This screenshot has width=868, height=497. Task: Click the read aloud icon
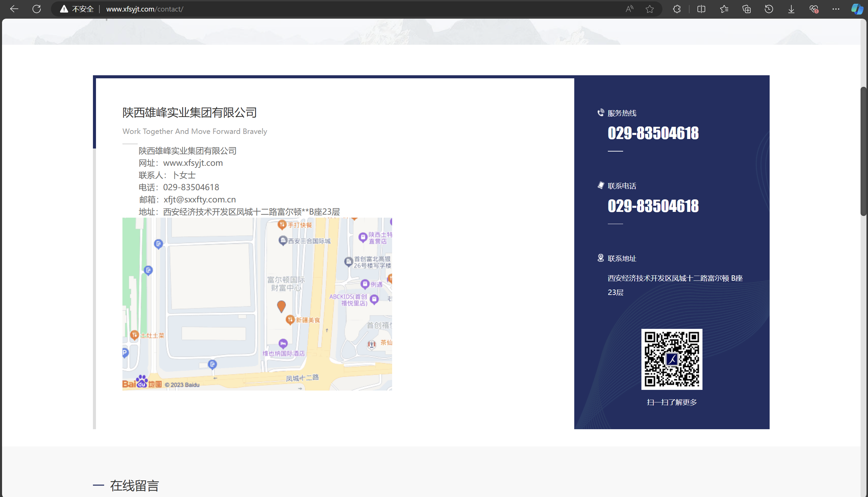pos(629,9)
